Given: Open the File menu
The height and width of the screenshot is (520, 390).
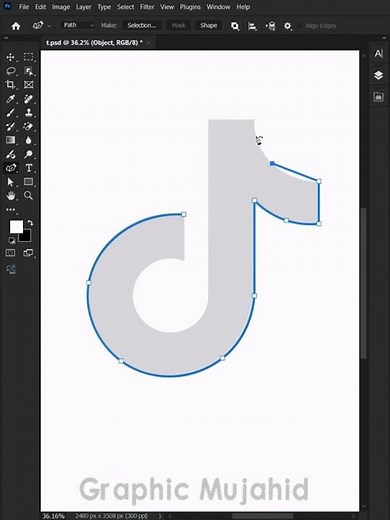Looking at the screenshot, I should point(24,7).
